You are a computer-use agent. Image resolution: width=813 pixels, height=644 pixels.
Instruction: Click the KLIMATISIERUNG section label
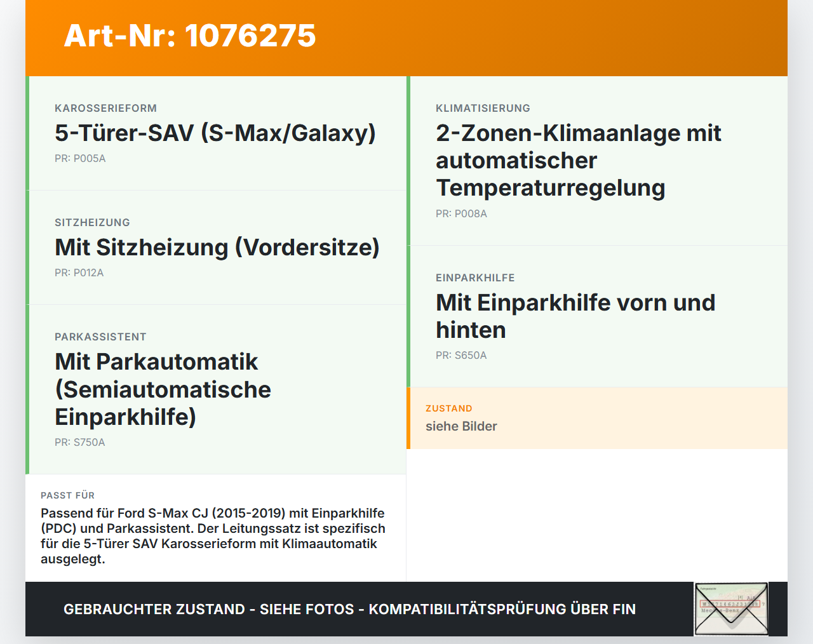[x=483, y=109]
